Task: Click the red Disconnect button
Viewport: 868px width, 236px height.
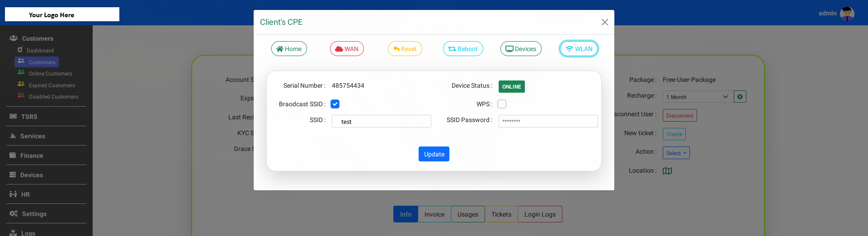Action: click(x=679, y=115)
